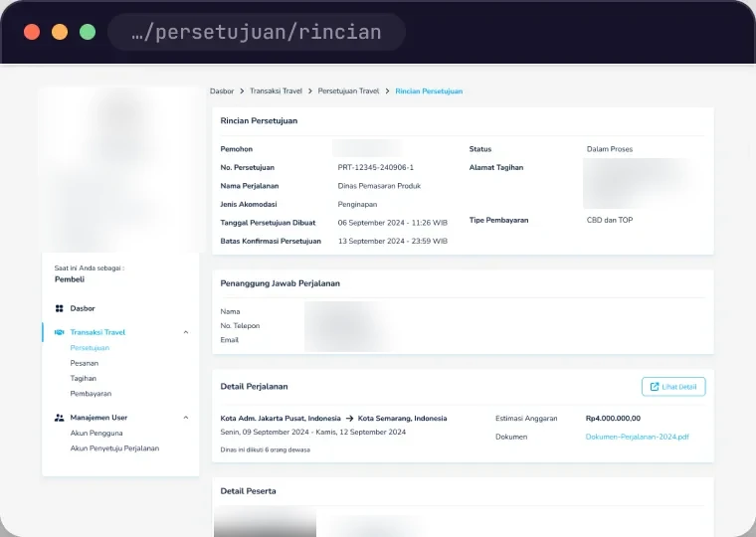Screen dimensions: 756x537
Task: Click the address bar showing …/persetujuan/rincian
Action: tap(257, 32)
